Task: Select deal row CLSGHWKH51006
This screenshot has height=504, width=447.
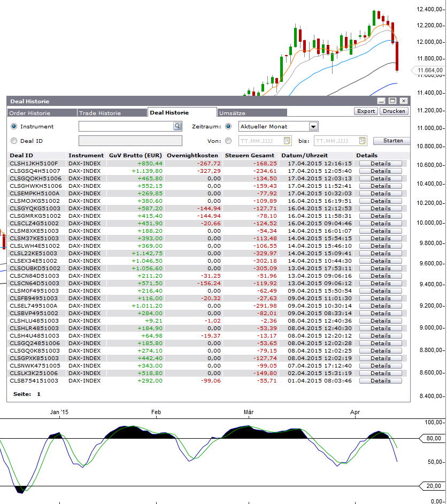Action: click(x=207, y=186)
